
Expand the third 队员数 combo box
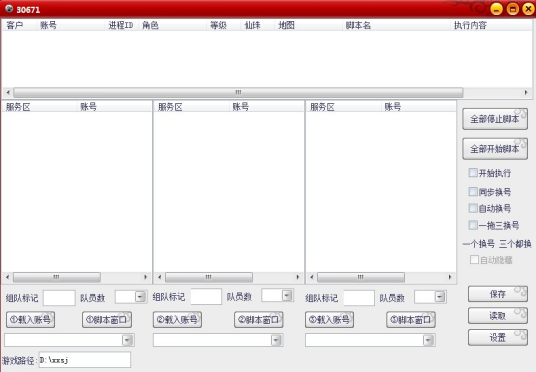click(440, 297)
